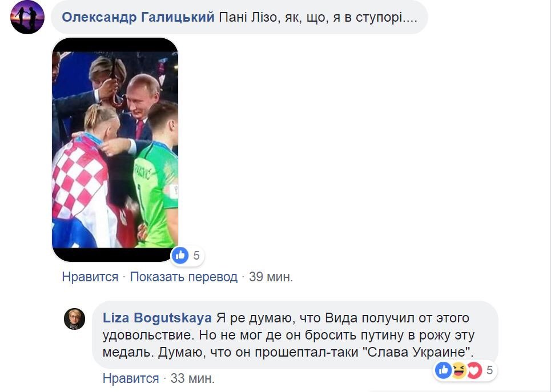Open the Liza Bogutskaya name link

(157, 318)
